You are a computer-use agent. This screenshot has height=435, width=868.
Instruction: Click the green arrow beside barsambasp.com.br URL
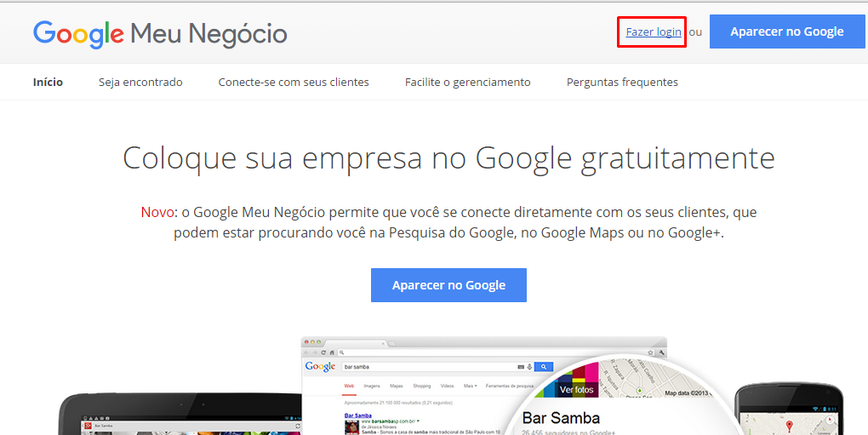click(418, 421)
